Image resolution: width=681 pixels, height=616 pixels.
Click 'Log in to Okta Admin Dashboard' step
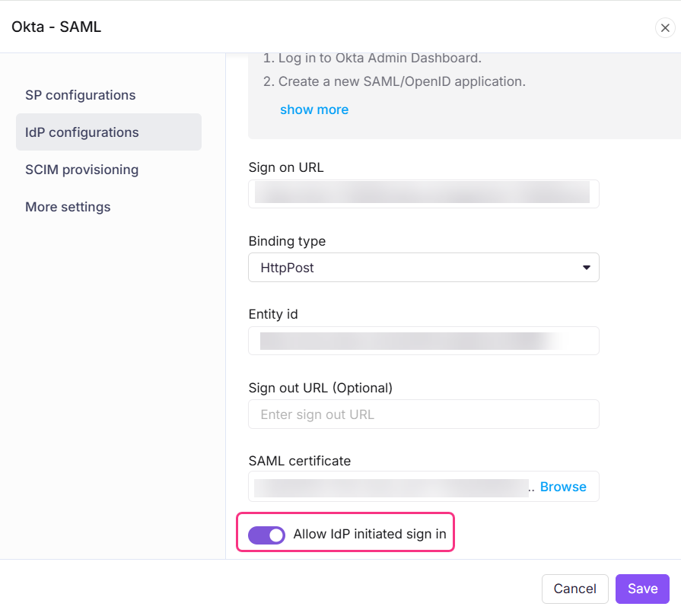pos(380,58)
